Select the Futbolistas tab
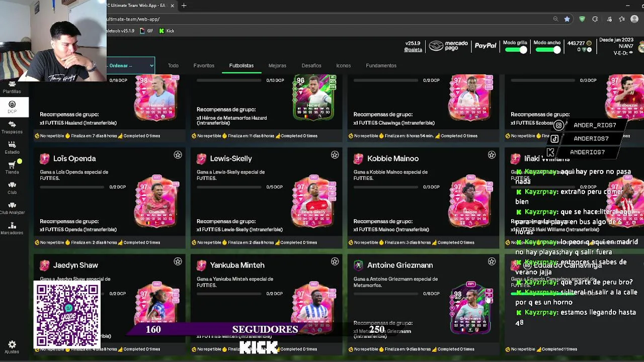Screen dimensions: 644x362 pos(242,65)
